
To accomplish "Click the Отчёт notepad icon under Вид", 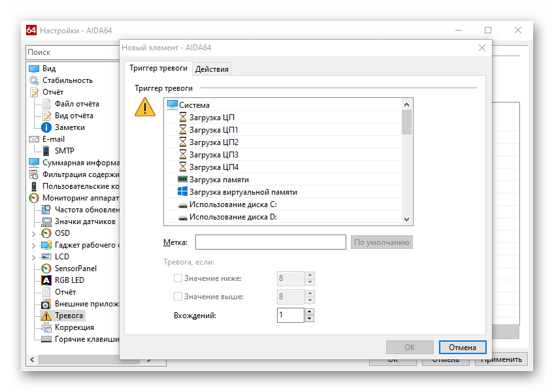I will click(x=34, y=92).
